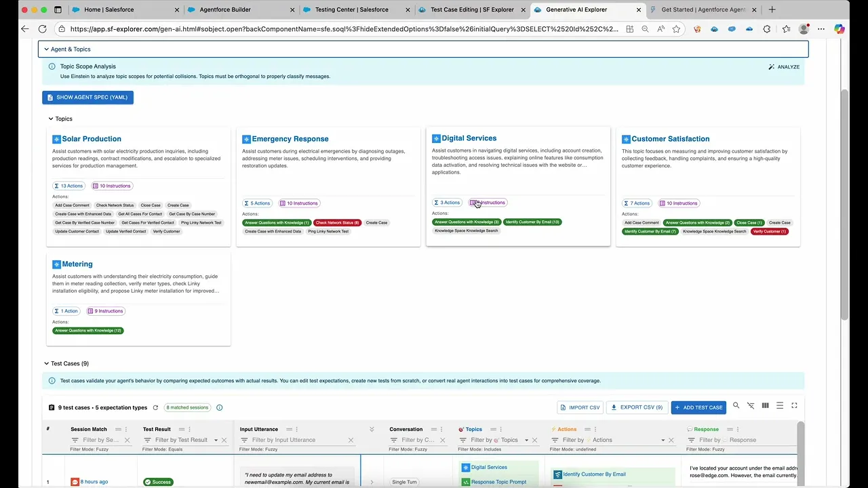Click the browser profile avatar icon

pos(804,29)
